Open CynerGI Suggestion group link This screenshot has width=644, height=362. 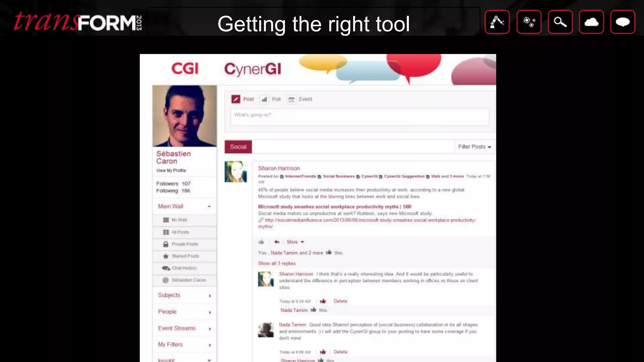click(404, 176)
